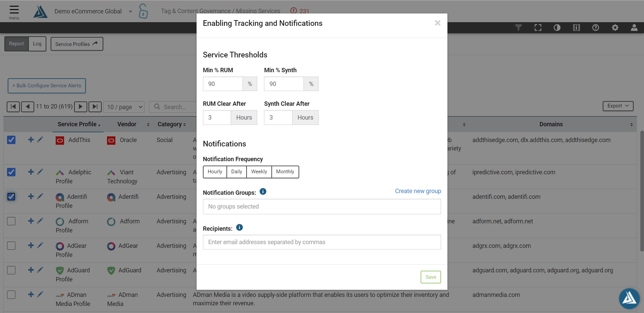Viewport: 644px width, 313px height.
Task: Open the 10 / page size dropdown
Action: point(124,107)
